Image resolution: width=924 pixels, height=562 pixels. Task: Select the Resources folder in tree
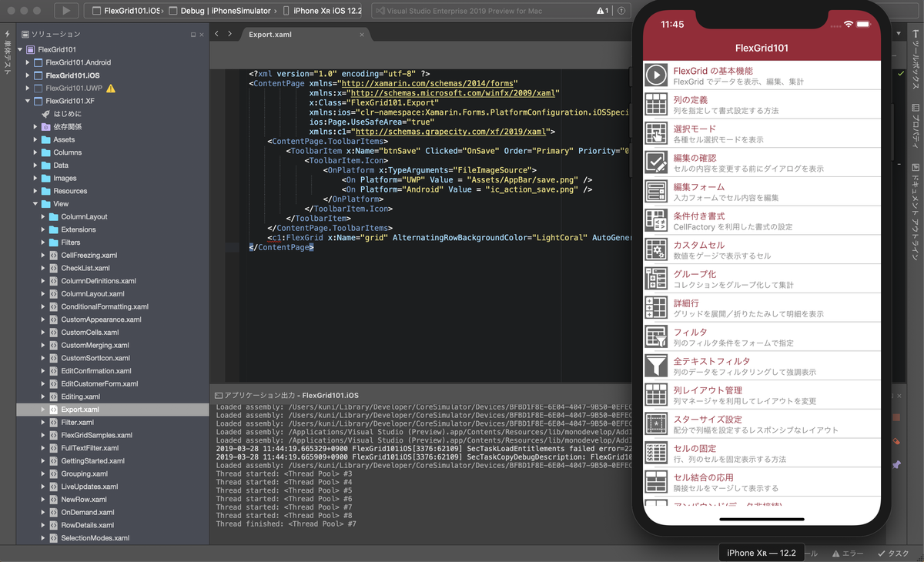coord(70,191)
